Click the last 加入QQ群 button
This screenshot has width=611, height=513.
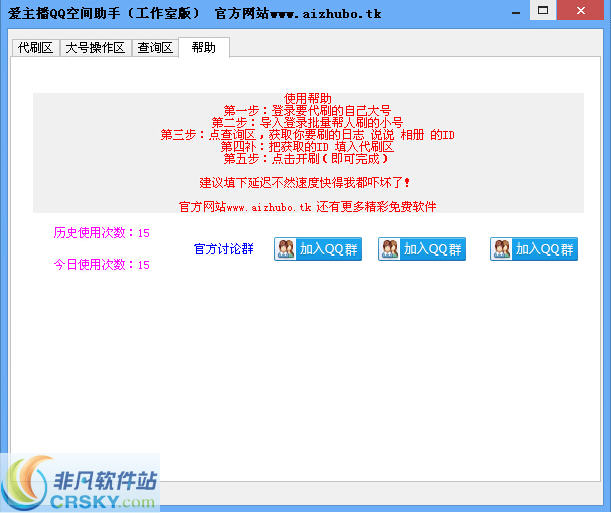coord(534,249)
